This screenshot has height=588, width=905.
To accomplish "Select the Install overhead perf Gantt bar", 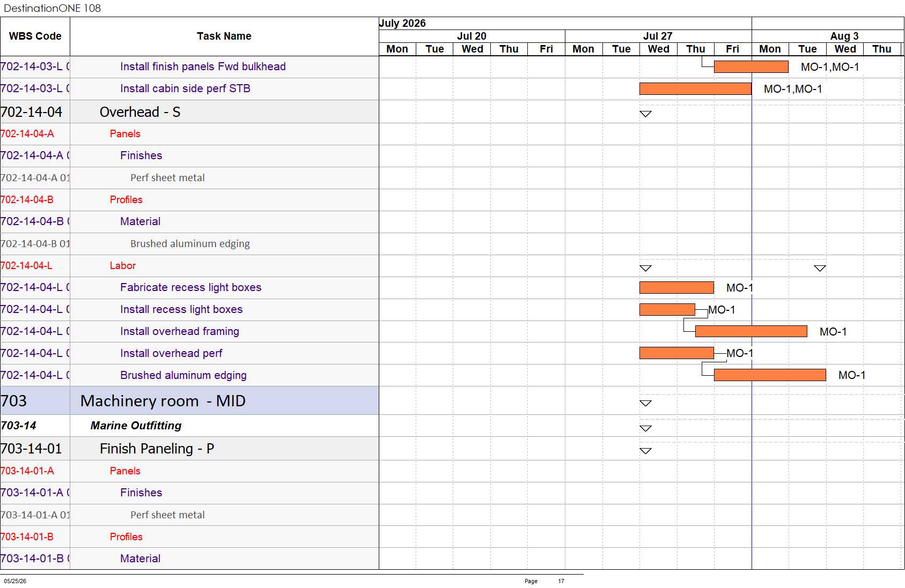I will coord(676,353).
